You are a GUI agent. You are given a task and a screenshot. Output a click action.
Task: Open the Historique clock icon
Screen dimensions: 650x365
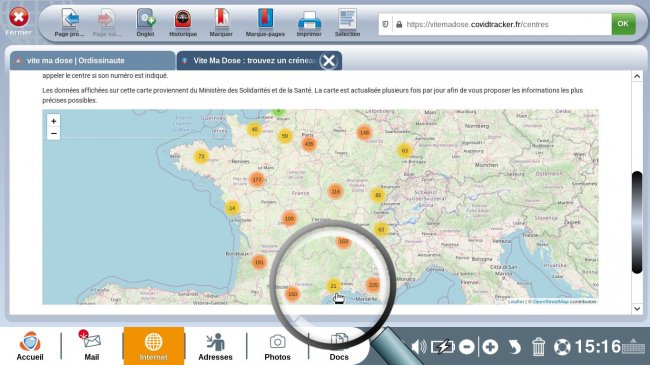183,23
